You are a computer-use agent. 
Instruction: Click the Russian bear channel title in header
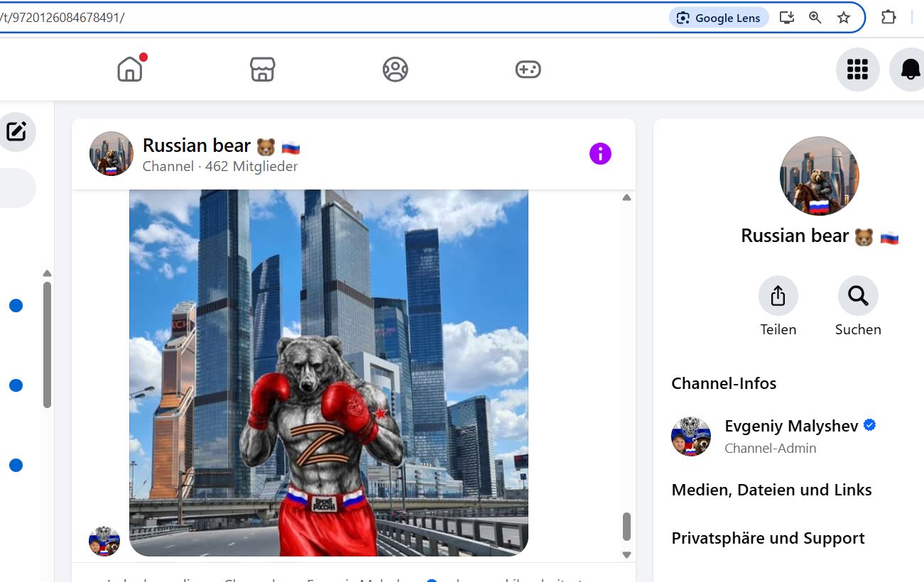click(222, 145)
